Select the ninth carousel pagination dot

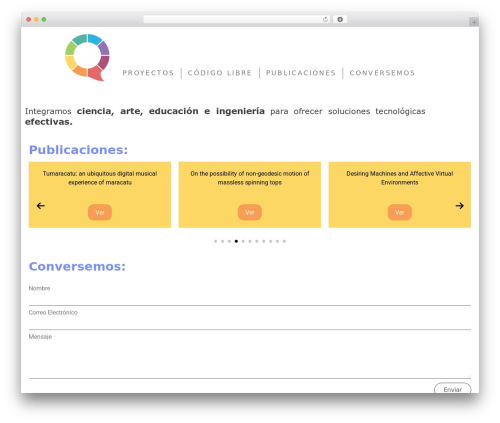pyautogui.click(x=271, y=241)
